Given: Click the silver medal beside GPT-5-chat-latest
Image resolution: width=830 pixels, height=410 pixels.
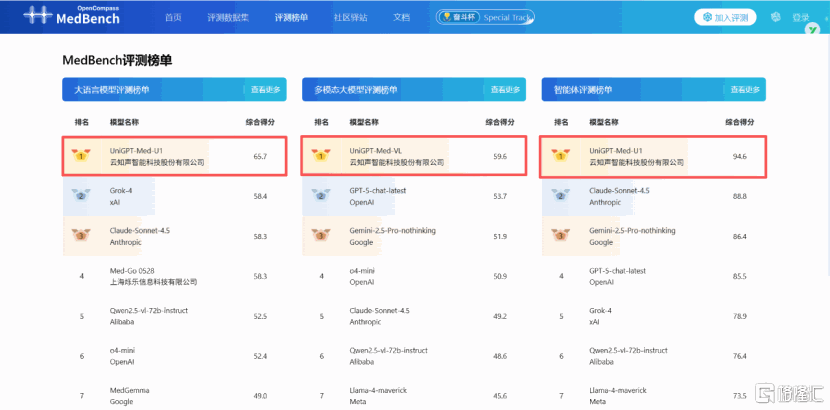Looking at the screenshot, I should (x=321, y=196).
